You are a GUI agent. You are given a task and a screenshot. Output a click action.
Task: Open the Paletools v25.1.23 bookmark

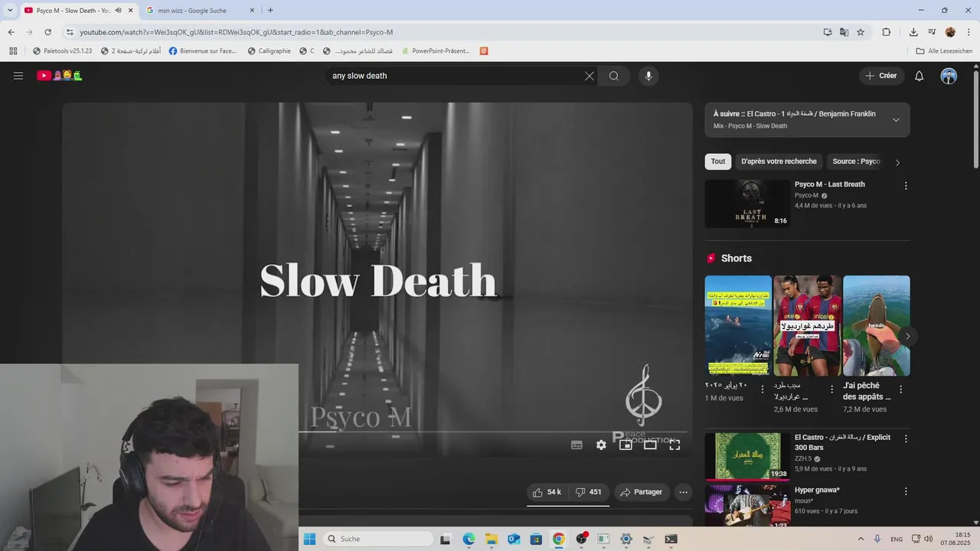point(62,51)
